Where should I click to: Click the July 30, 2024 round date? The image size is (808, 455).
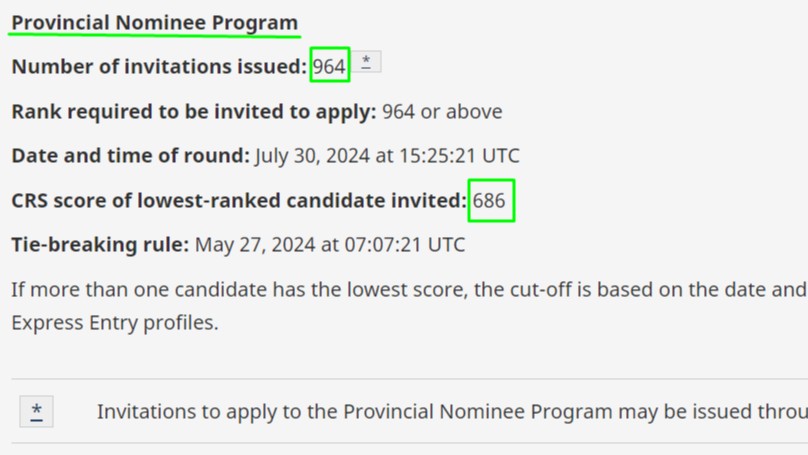(x=312, y=156)
